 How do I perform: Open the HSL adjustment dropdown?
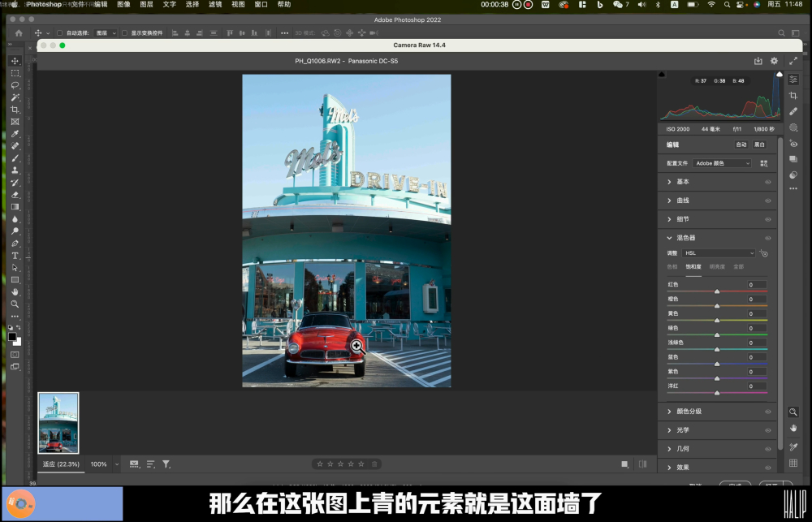pos(719,252)
